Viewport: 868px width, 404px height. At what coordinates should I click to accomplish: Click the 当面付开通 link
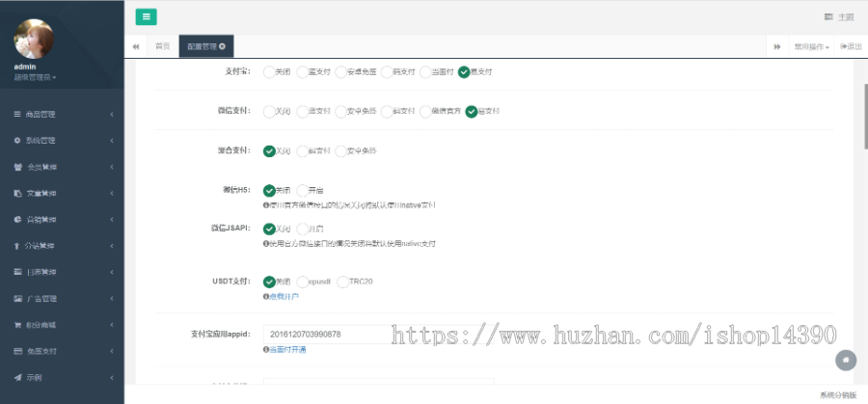287,350
